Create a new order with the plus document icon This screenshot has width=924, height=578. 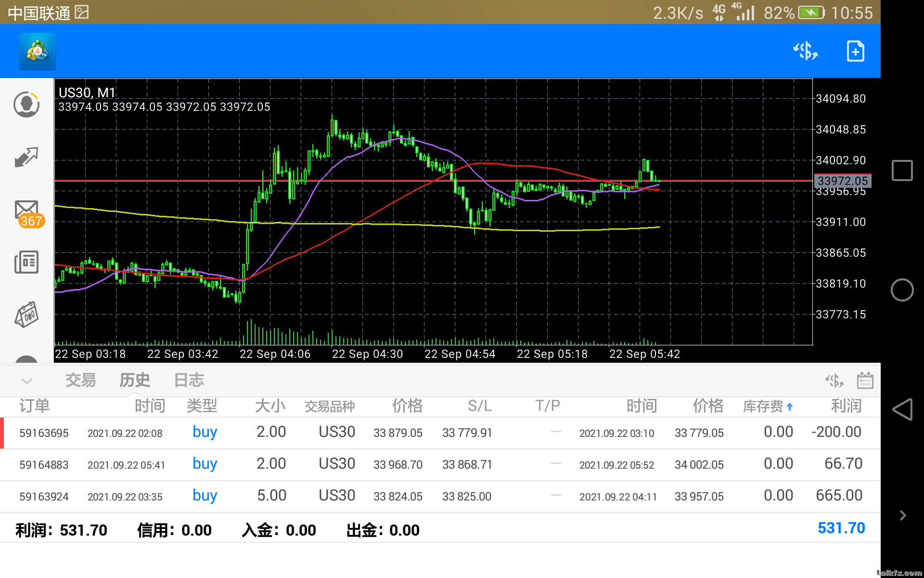pyautogui.click(x=855, y=51)
